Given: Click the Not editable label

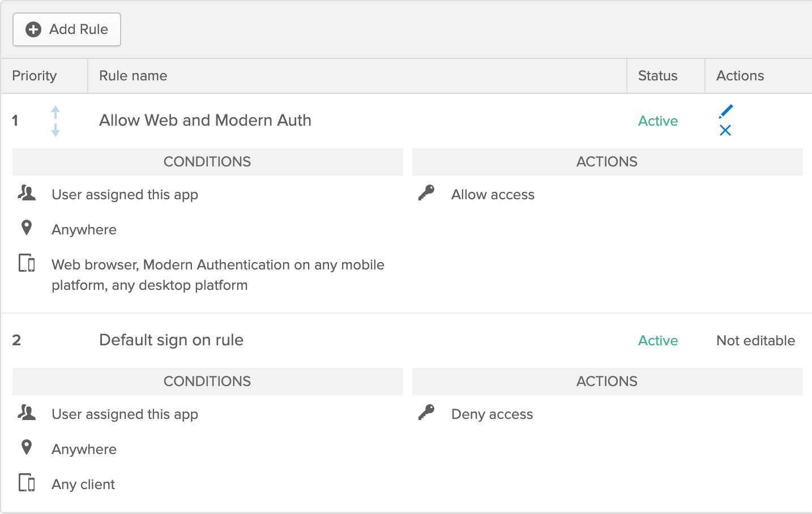Looking at the screenshot, I should [755, 341].
